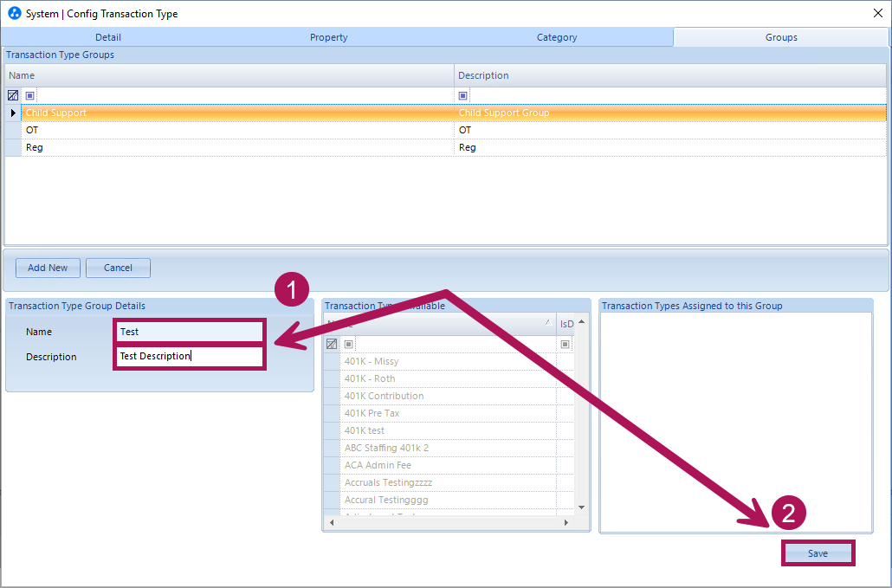The image size is (892, 588).
Task: Select 401K test transaction type
Action: (x=449, y=430)
